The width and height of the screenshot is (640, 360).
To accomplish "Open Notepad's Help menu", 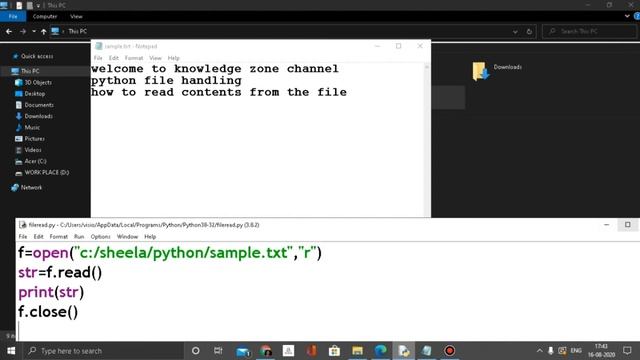I will pyautogui.click(x=173, y=58).
